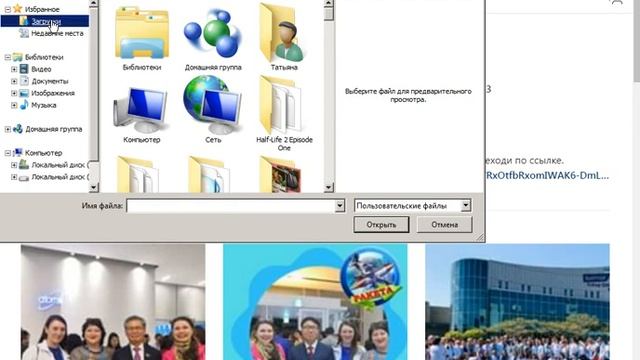Viewport: 640px width, 360px height.
Task: Select first partially visible folder in bottom row
Action: point(137,175)
